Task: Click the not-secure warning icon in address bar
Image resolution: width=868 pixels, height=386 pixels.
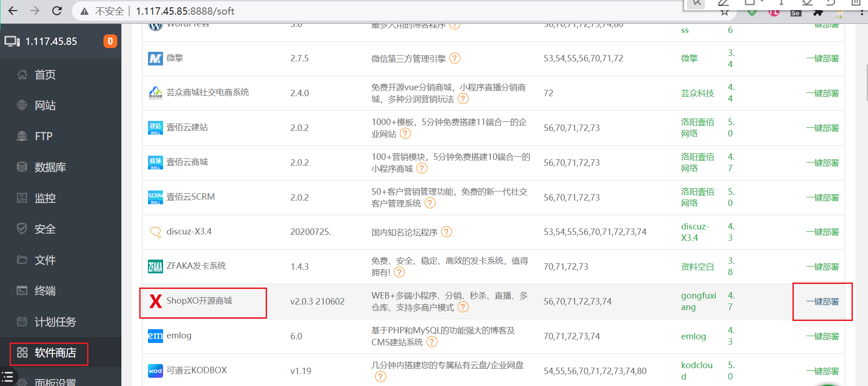Action: point(84,11)
